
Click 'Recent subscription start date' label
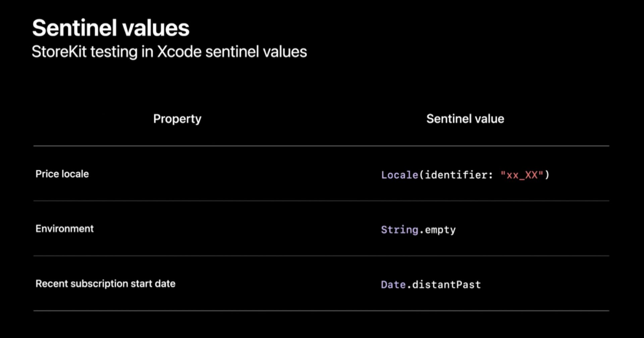click(x=105, y=284)
